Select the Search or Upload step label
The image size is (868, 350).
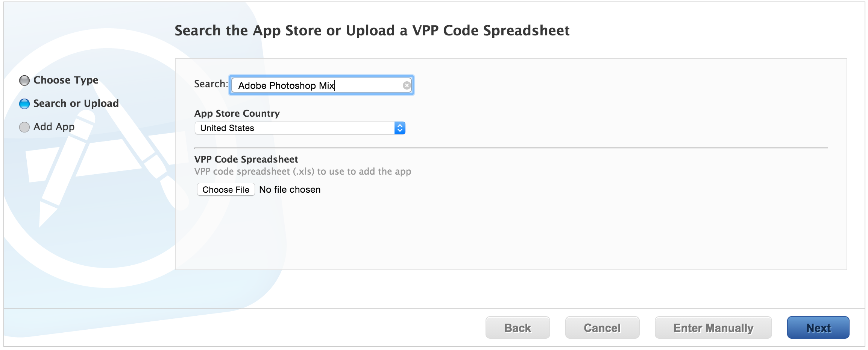click(x=76, y=103)
